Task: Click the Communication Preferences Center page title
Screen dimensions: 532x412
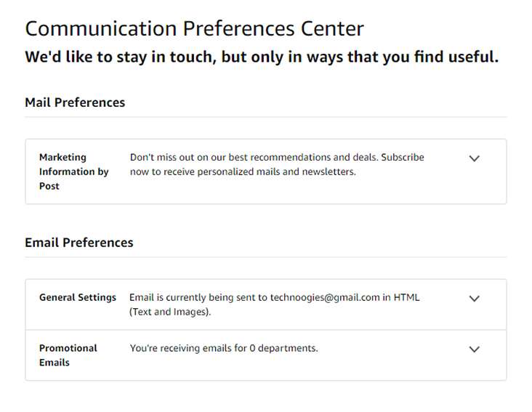Action: (194, 28)
